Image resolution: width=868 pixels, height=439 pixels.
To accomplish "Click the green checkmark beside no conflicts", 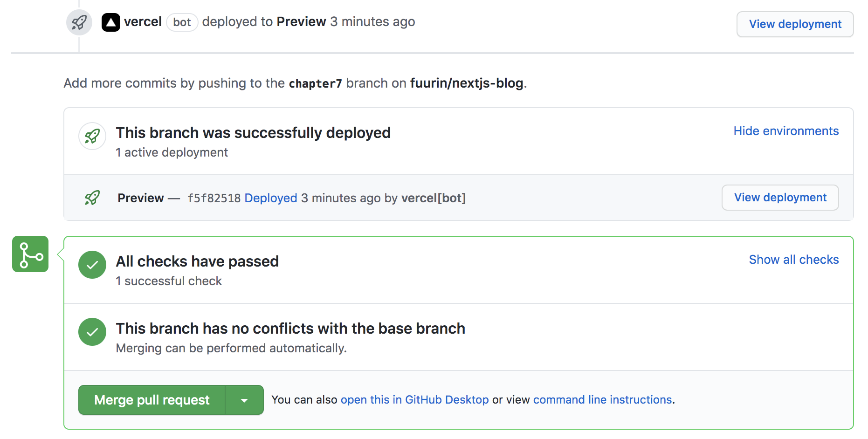I will click(92, 332).
